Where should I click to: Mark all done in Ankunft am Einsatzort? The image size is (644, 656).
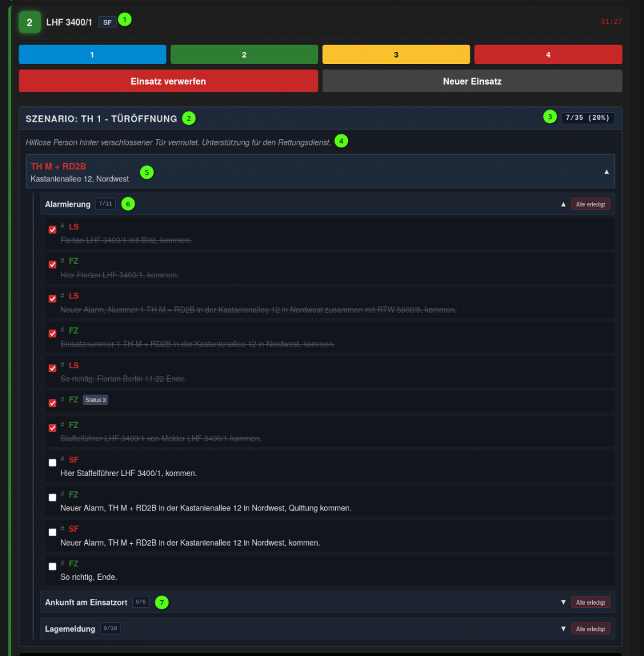click(590, 602)
